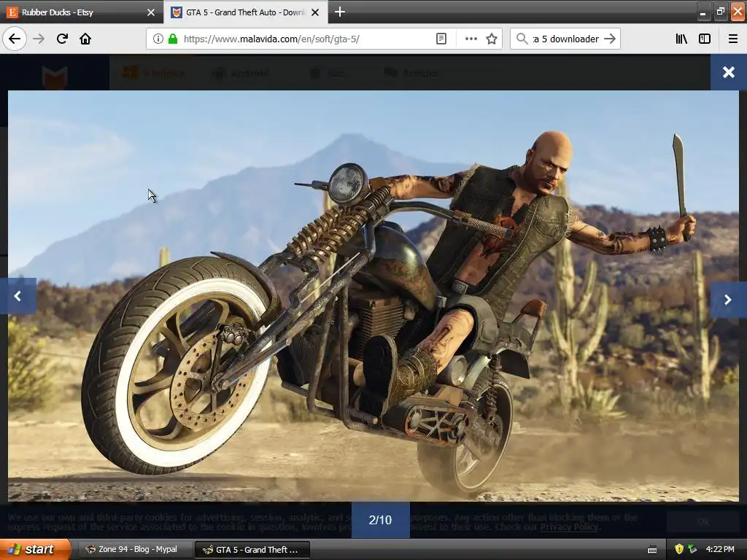Open the Privacy Policy link
The height and width of the screenshot is (560, 747).
click(x=569, y=526)
